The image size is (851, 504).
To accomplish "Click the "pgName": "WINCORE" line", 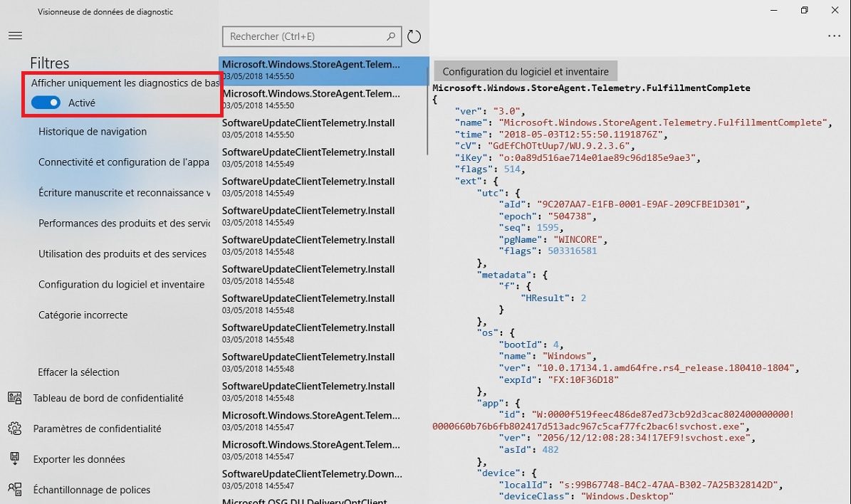I will click(553, 240).
